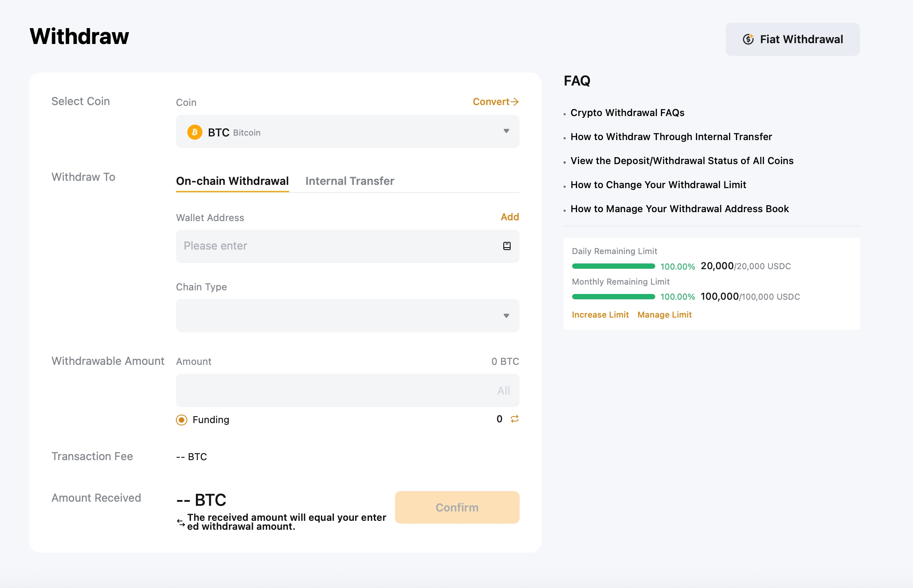Click the funding transfer swap icon
The height and width of the screenshot is (588, 913).
[x=515, y=419]
